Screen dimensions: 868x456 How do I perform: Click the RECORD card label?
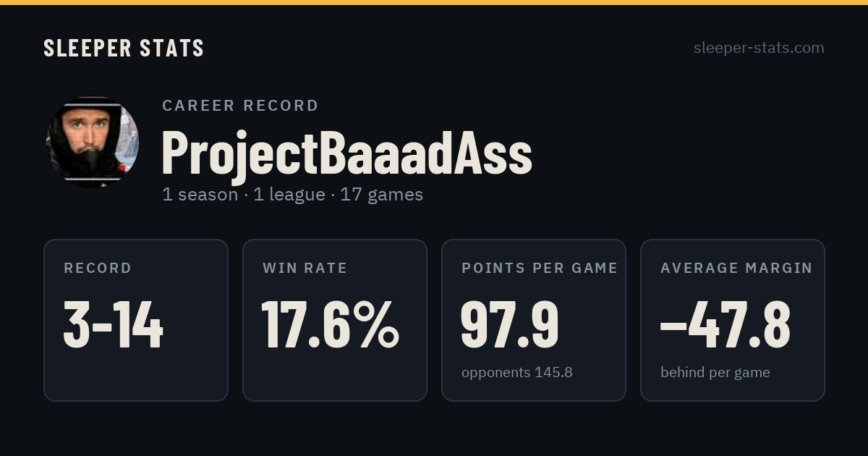pos(98,269)
